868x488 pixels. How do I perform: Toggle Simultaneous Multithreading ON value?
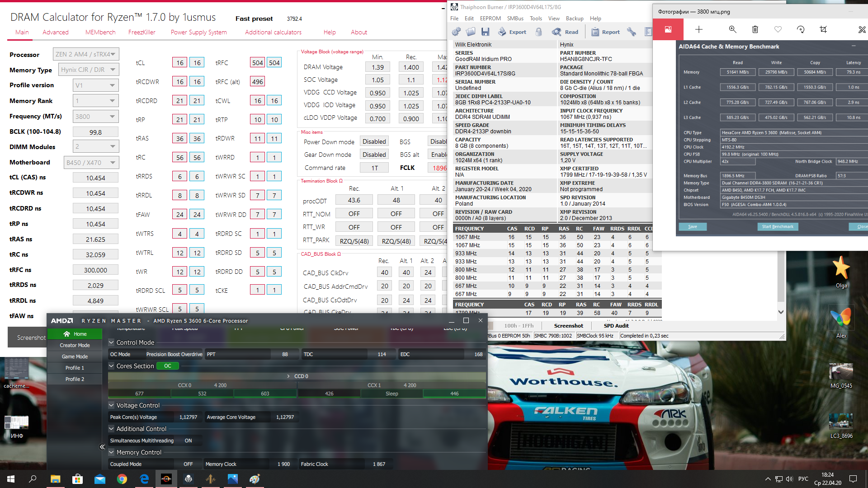(188, 441)
